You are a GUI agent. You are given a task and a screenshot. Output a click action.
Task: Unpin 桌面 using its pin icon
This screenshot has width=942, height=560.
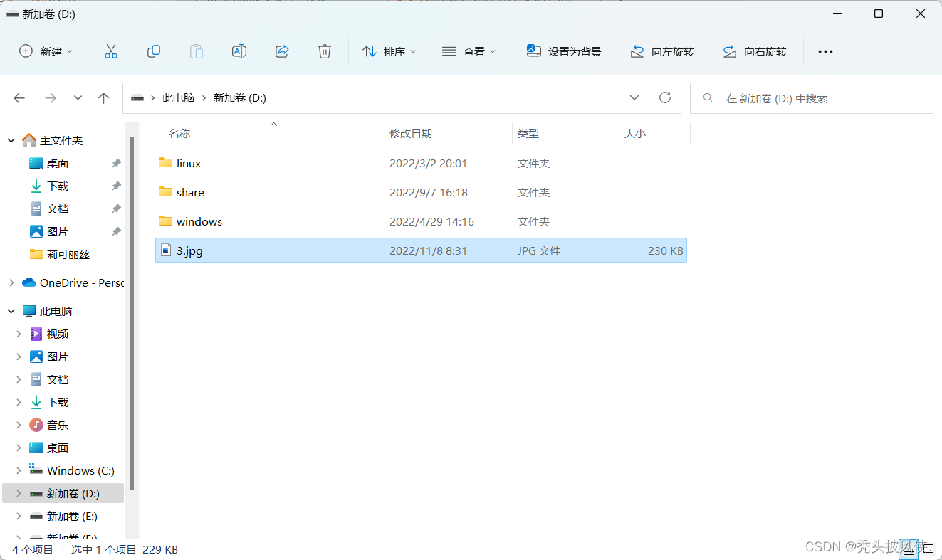tap(116, 164)
